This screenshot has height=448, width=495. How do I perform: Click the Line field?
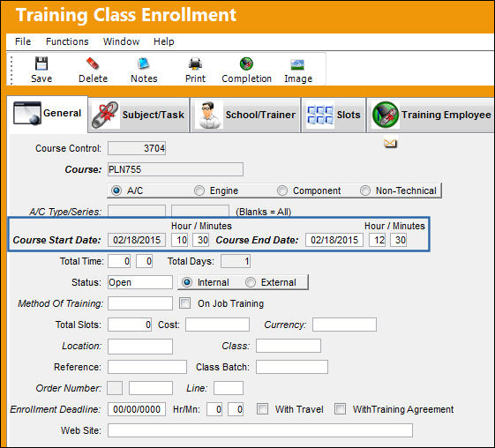pos(229,388)
